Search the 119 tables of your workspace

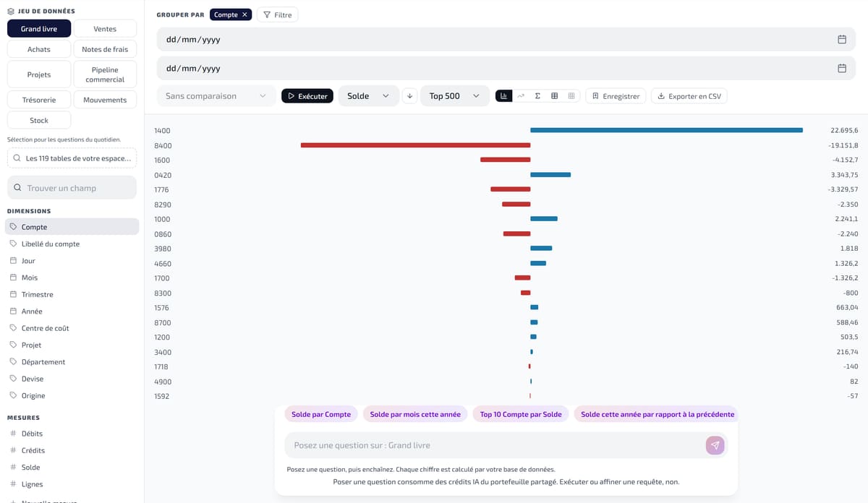coord(72,158)
